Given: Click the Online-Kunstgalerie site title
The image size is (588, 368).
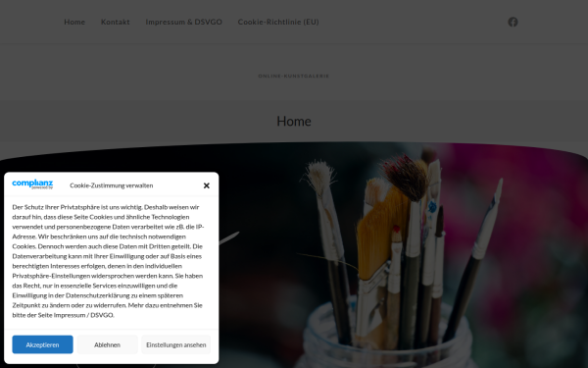Looking at the screenshot, I should pos(294,76).
